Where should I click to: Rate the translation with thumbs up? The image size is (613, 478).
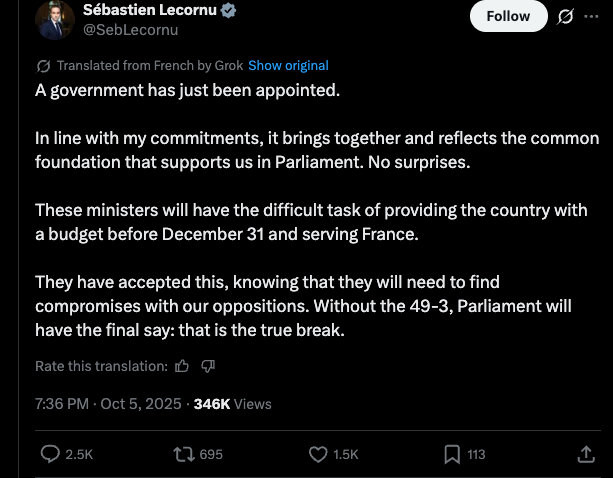[x=182, y=366]
